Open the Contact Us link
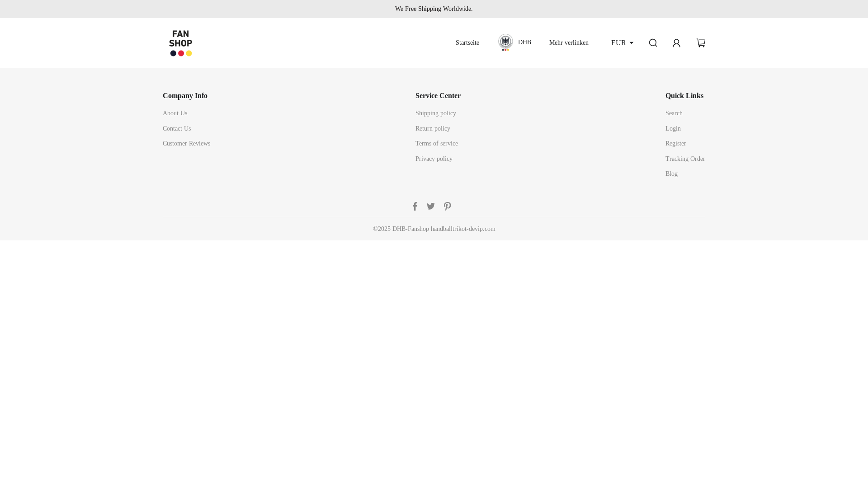The height and width of the screenshot is (488, 868). coord(177,129)
